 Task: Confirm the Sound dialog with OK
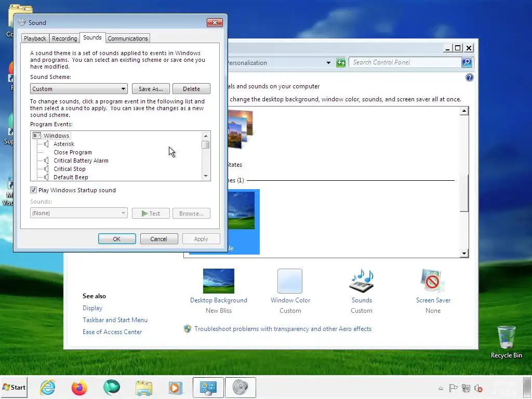[117, 239]
